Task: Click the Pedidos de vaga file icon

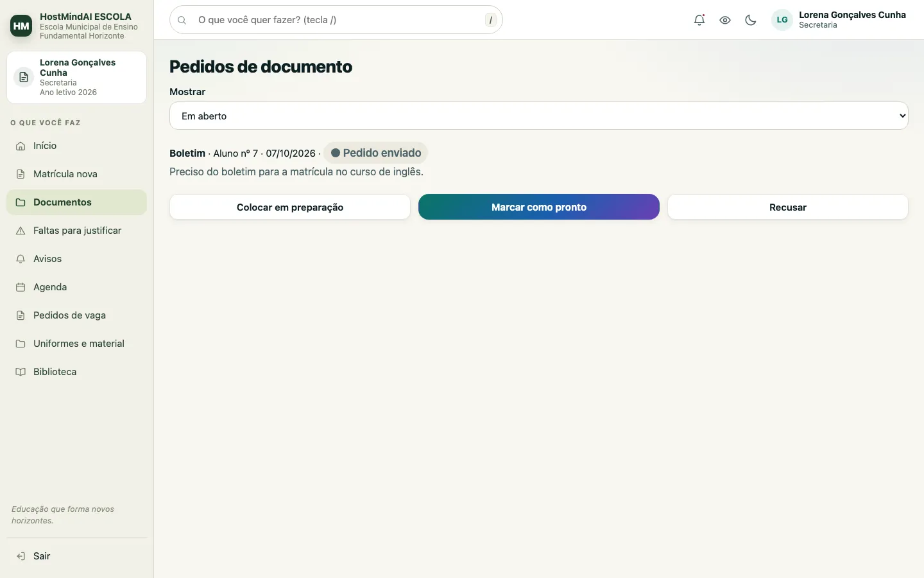Action: point(21,315)
